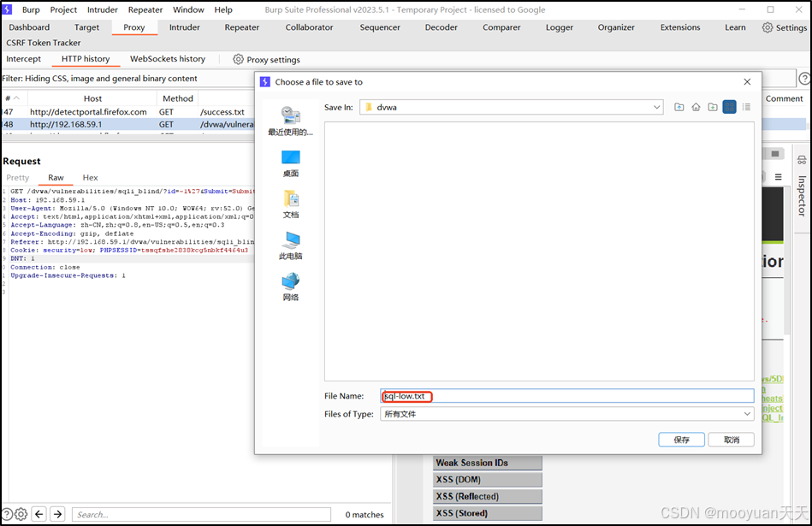Switch the request view to Hex
Viewport: 812px width, 526px height.
pos(89,177)
